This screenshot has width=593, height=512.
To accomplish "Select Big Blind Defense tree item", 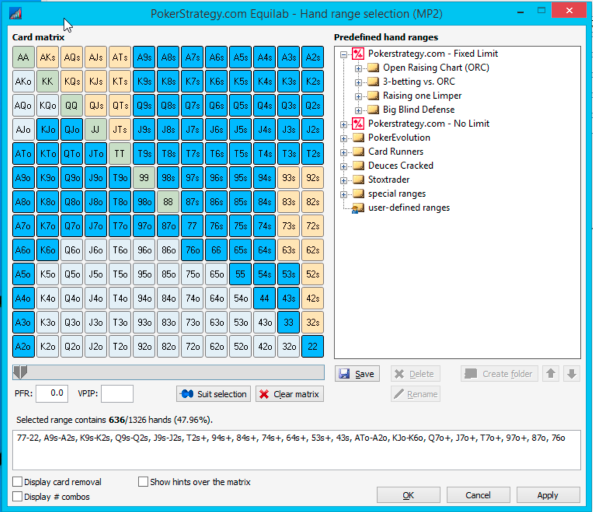I will 419,110.
